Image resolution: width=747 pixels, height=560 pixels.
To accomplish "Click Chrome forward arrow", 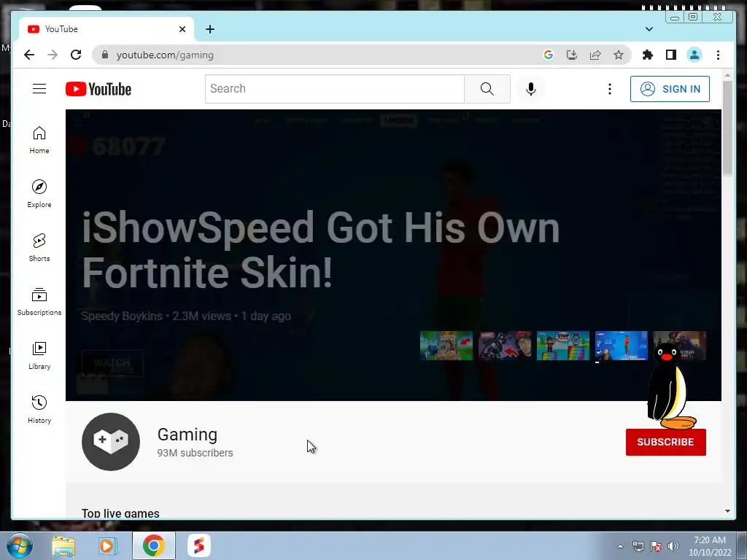I will [x=53, y=55].
